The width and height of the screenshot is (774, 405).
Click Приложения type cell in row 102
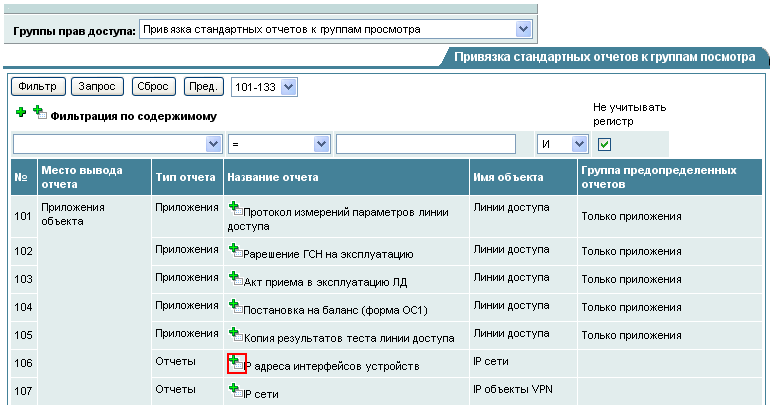187,249
